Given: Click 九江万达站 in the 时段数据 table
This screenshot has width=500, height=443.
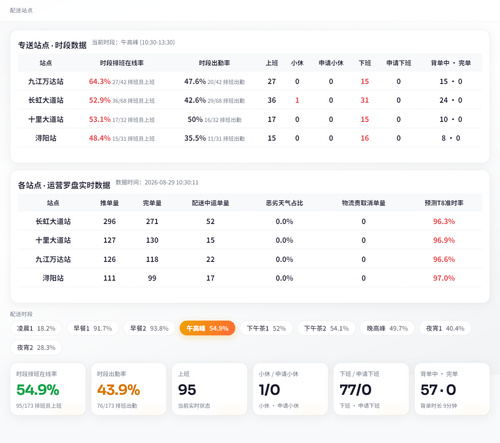Looking at the screenshot, I should (x=46, y=81).
